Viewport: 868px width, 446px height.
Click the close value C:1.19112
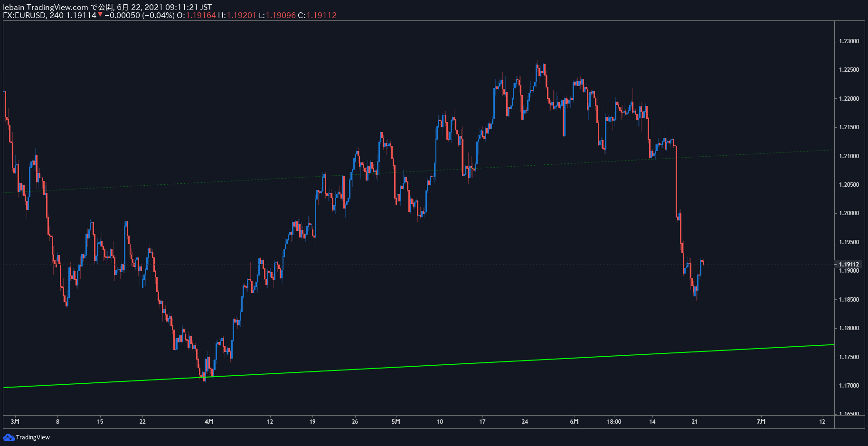[x=317, y=15]
